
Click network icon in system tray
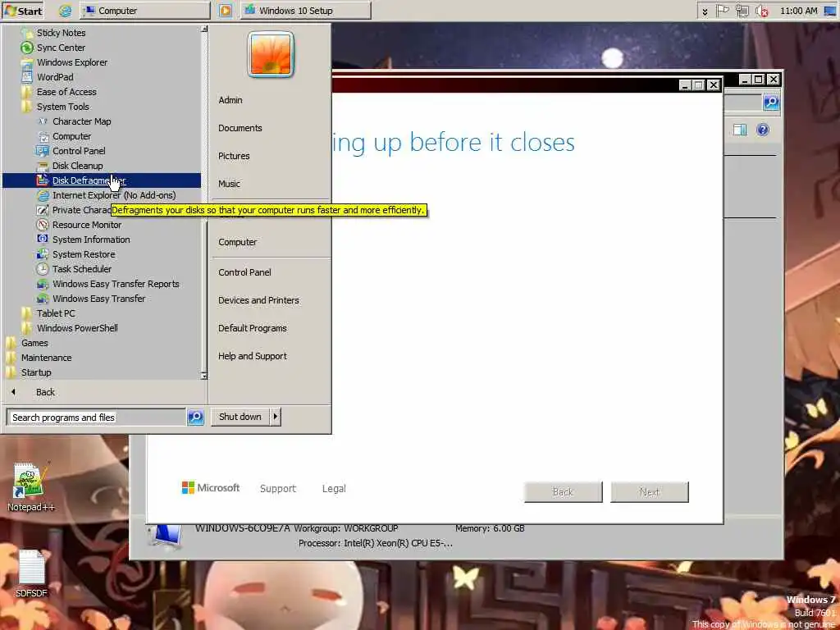[x=742, y=11]
